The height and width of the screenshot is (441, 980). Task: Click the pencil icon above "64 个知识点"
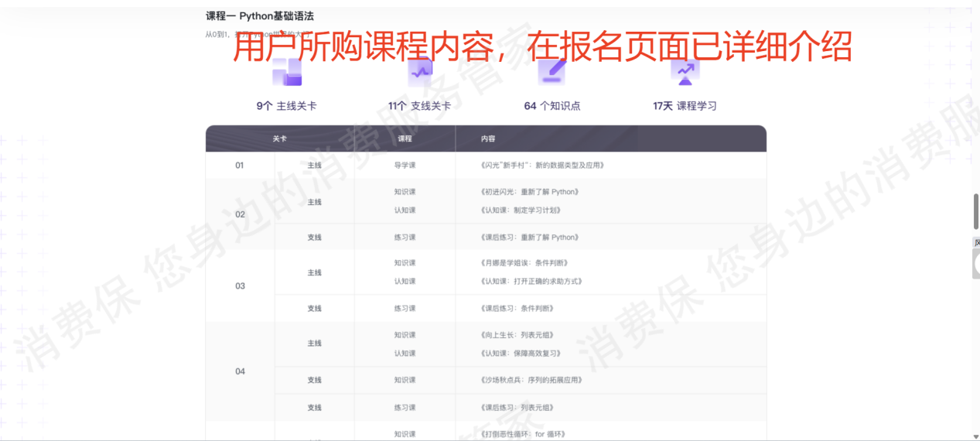click(552, 72)
